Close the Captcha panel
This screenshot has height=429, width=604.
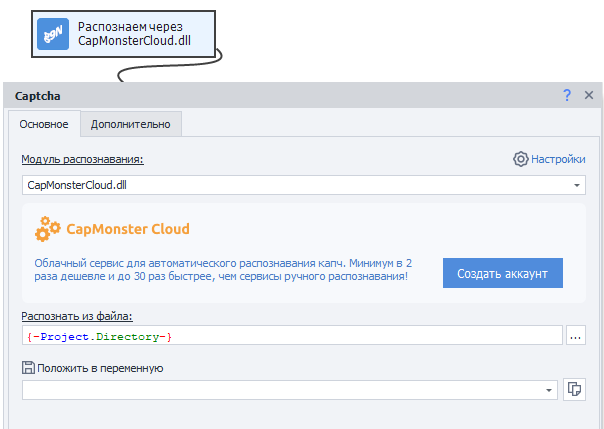pyautogui.click(x=589, y=95)
